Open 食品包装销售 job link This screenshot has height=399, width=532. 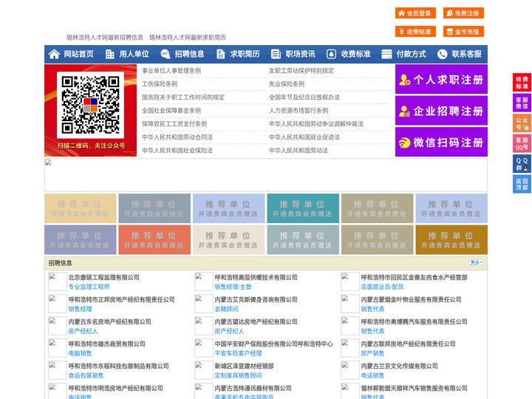tap(86, 375)
